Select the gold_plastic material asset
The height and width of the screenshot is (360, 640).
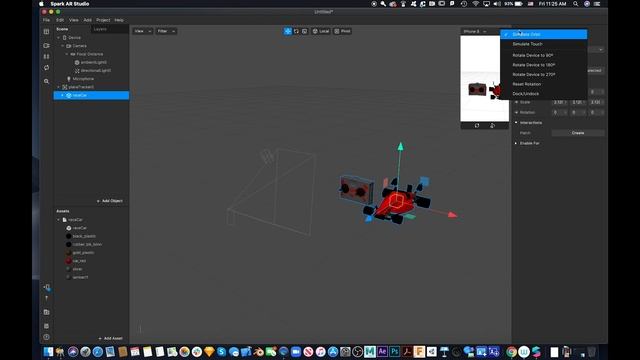tap(83, 253)
